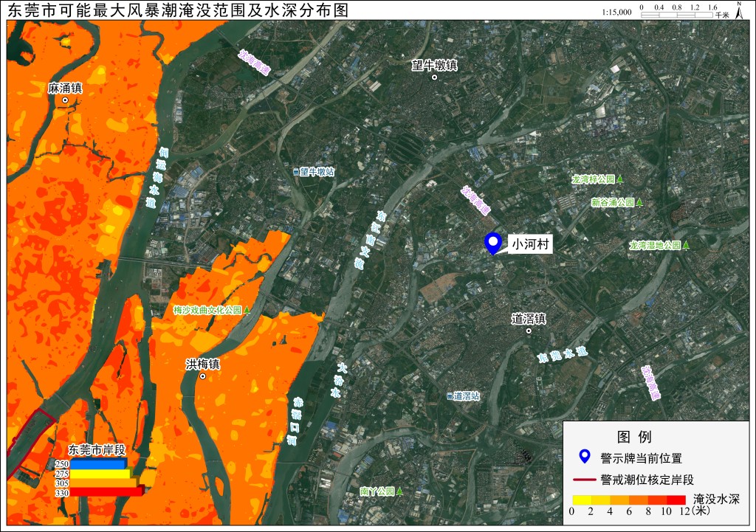Select the 大汾水 river label

pos(340,380)
